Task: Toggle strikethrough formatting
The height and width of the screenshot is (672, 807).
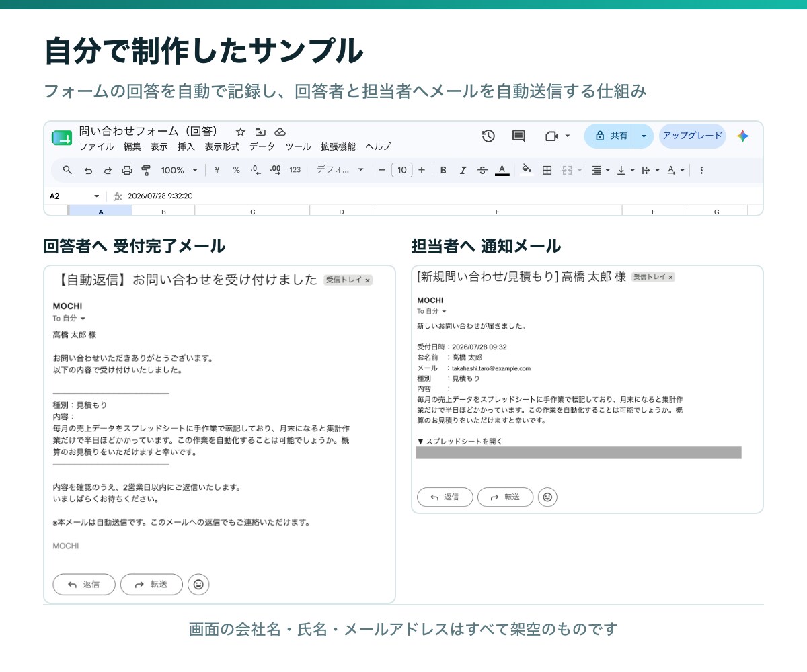Action: tap(482, 171)
